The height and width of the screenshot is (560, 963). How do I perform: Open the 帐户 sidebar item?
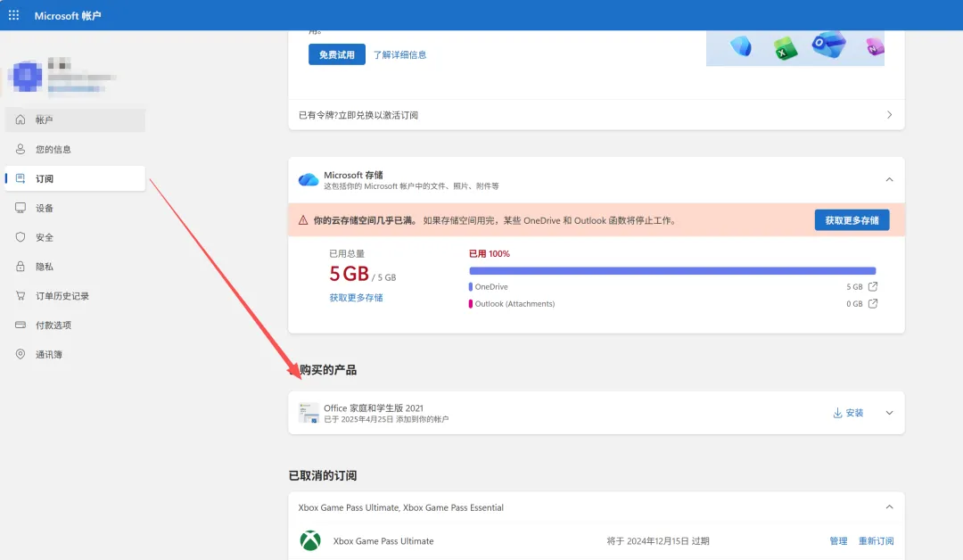76,119
